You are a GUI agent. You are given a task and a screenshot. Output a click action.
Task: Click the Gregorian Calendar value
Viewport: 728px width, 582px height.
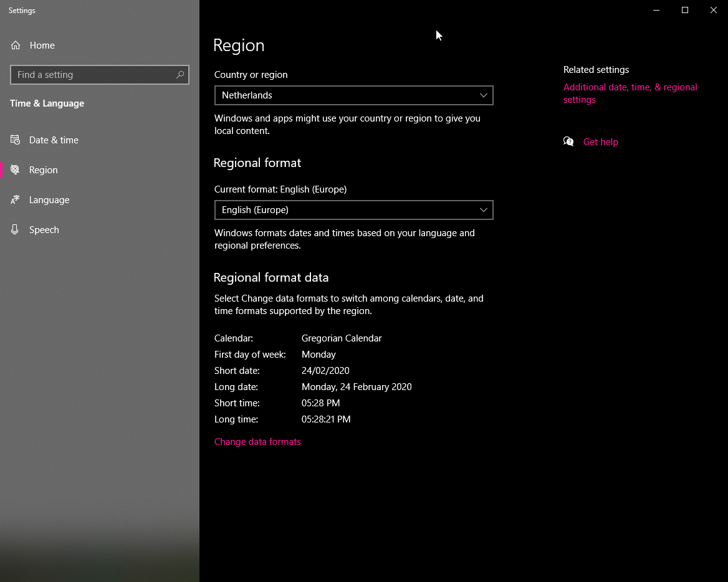(342, 338)
